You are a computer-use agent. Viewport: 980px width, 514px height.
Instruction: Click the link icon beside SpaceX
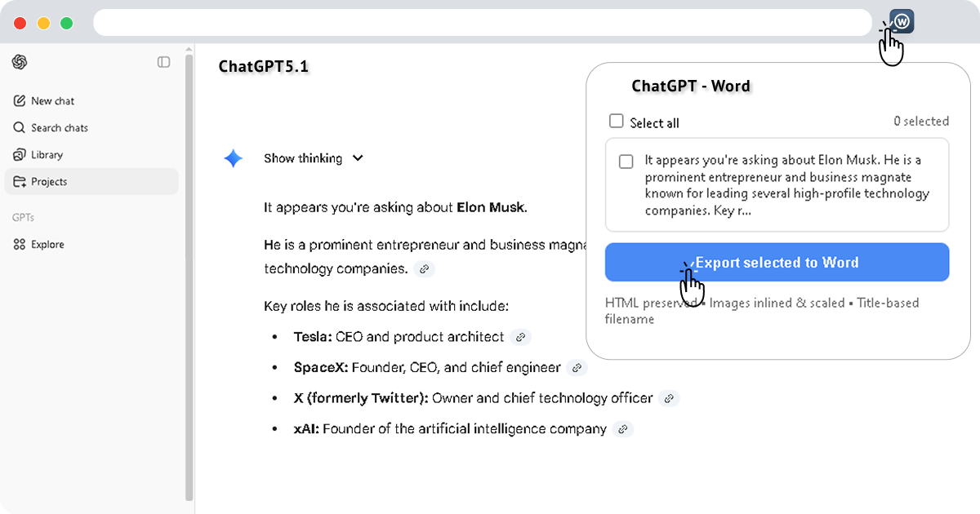click(x=577, y=367)
